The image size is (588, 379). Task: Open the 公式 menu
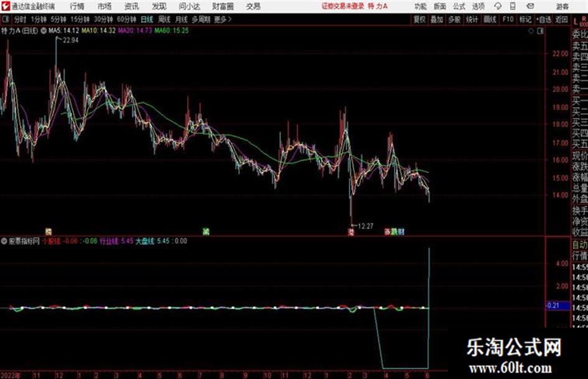(x=459, y=6)
